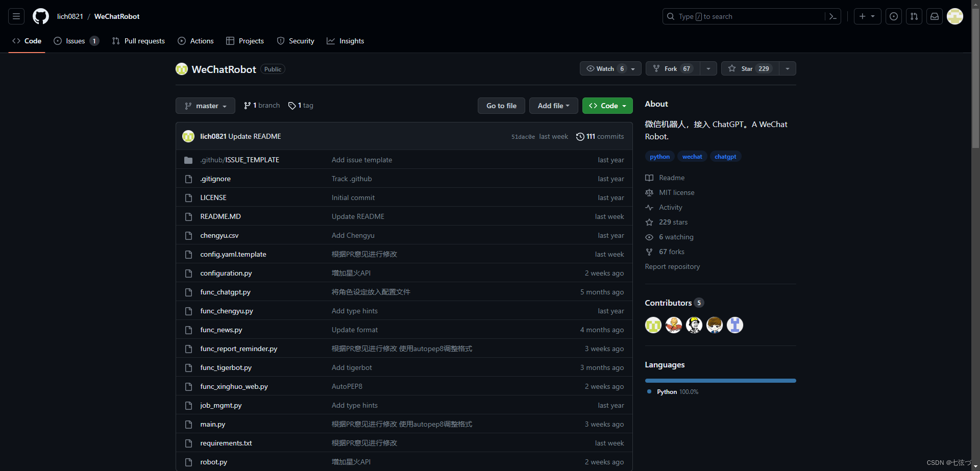
Task: Open the Add file dropdown
Action: click(x=553, y=106)
